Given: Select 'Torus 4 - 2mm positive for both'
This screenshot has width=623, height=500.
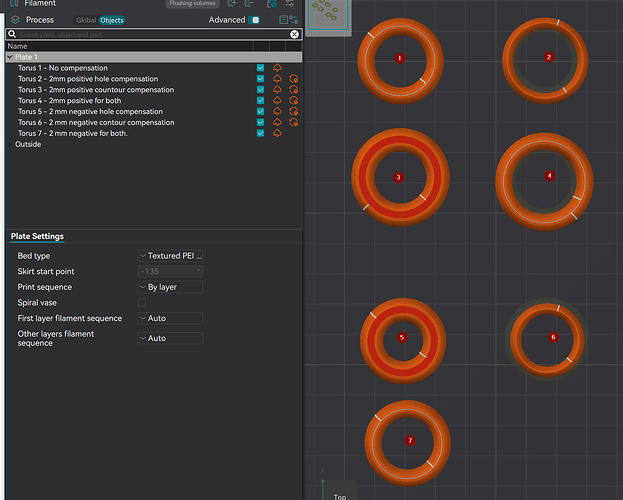Looking at the screenshot, I should tap(70, 101).
